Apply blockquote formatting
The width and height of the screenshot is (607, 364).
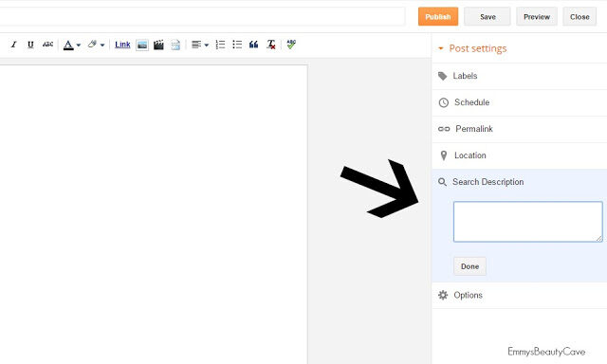pos(253,45)
